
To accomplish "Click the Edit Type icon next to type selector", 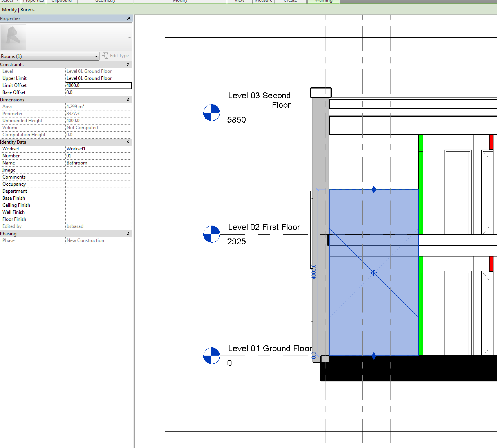I will 105,56.
